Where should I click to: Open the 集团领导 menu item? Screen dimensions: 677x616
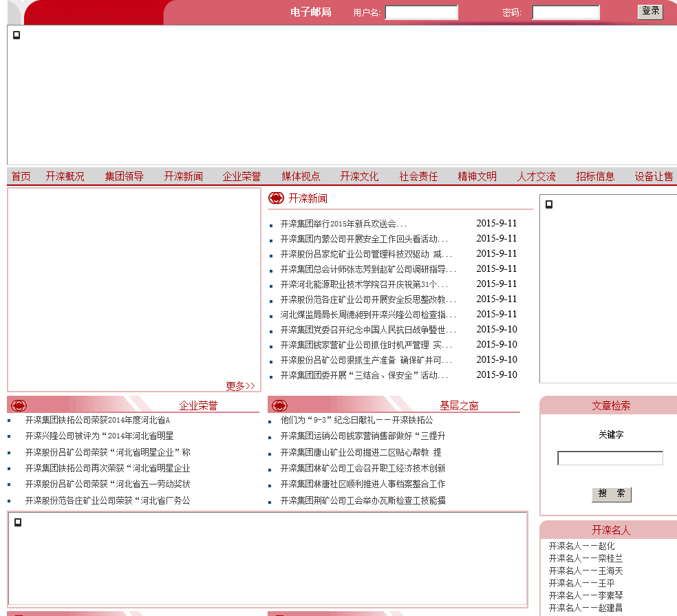(x=125, y=176)
